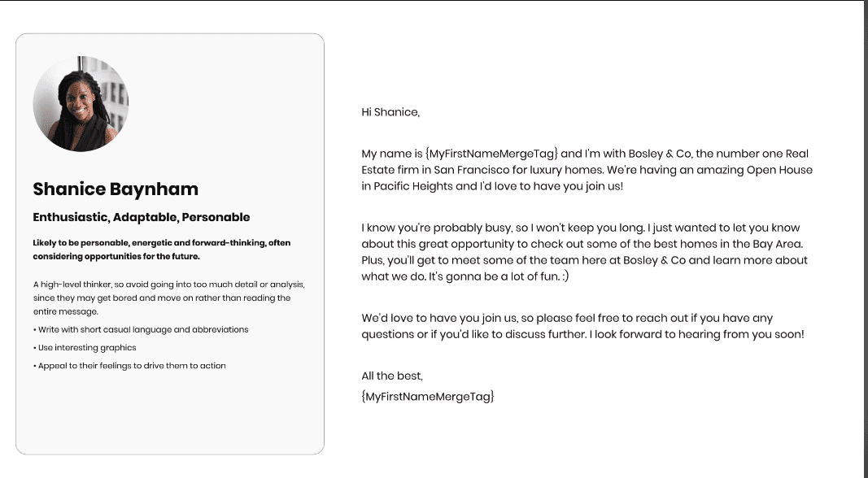The height and width of the screenshot is (478, 868).
Task: Select the Use interesting graphics bullet
Action: (85, 347)
